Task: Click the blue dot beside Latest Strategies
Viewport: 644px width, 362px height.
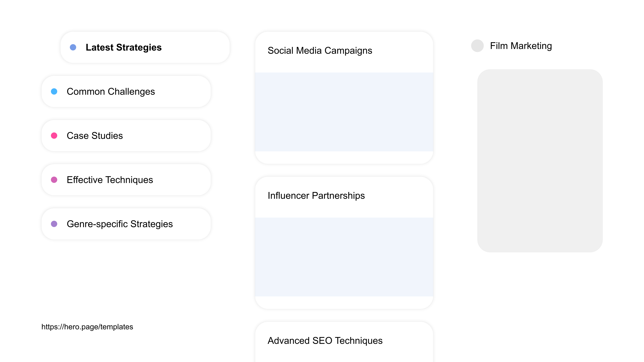Action: 73,47
